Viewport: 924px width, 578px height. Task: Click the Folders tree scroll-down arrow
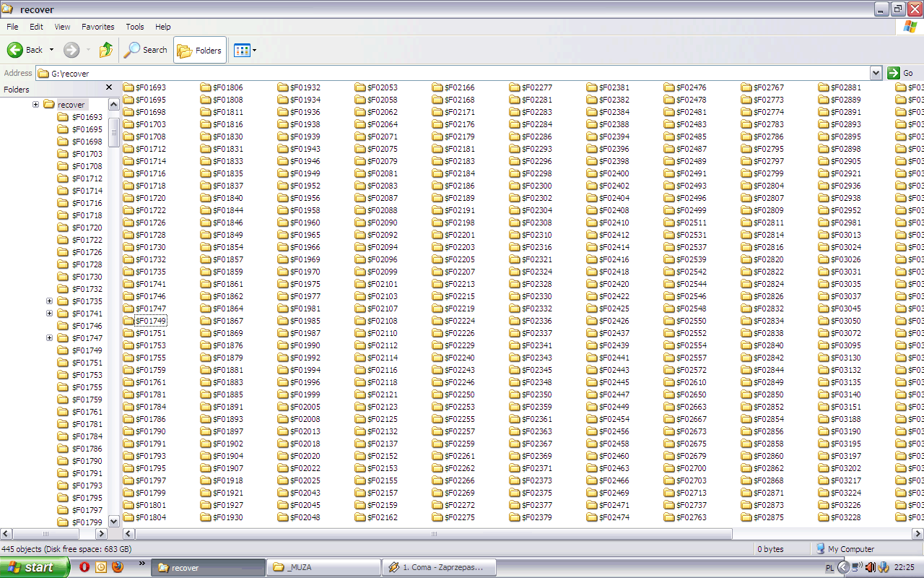pos(114,521)
